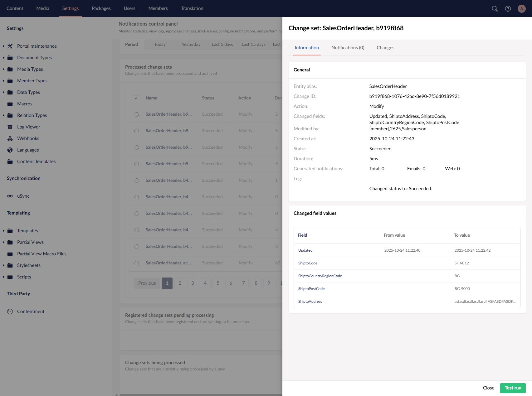Screen dimensions: 532x396
Task: Switch to the Changes tab
Action: tap(385, 48)
